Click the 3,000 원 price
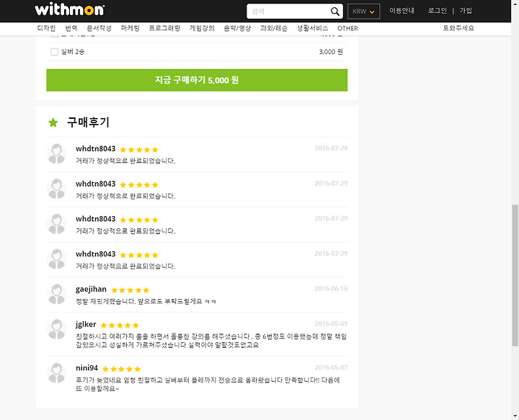Image resolution: width=519 pixels, height=420 pixels. point(331,52)
